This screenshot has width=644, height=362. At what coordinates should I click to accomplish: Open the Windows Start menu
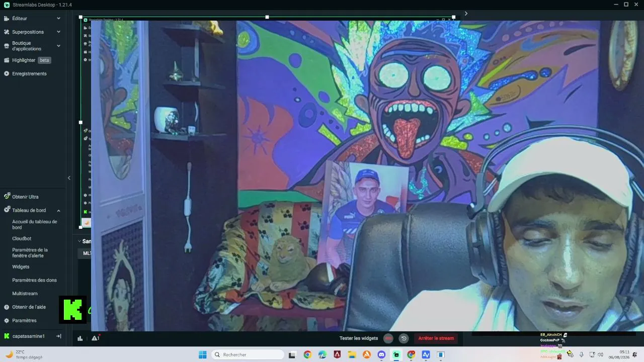click(202, 354)
